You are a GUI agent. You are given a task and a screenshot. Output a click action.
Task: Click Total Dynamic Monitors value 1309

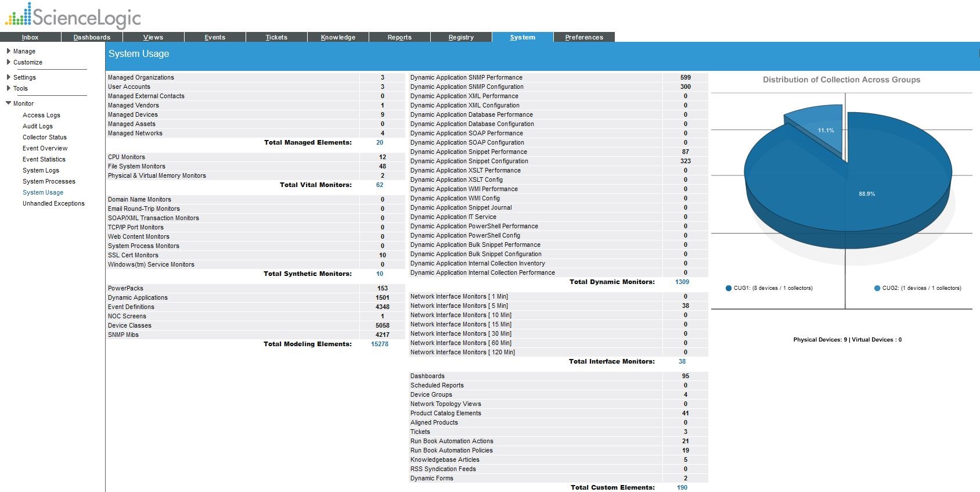[x=682, y=282]
